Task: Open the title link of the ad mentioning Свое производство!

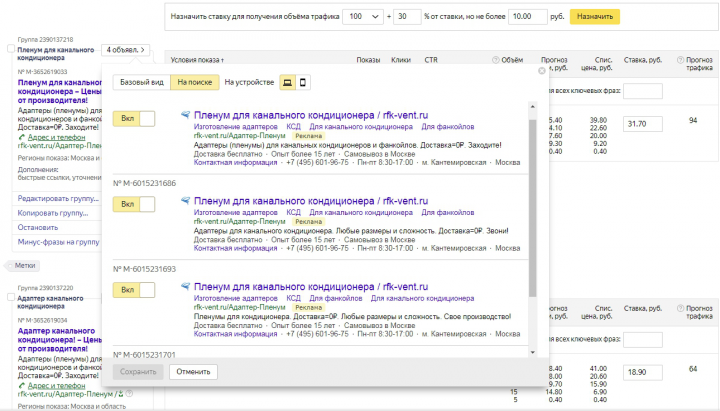Action: pyautogui.click(x=311, y=287)
